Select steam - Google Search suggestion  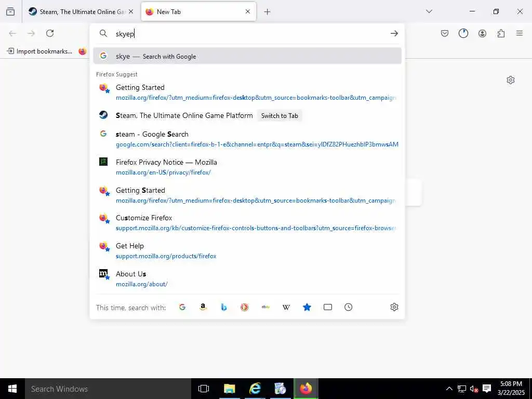click(247, 139)
